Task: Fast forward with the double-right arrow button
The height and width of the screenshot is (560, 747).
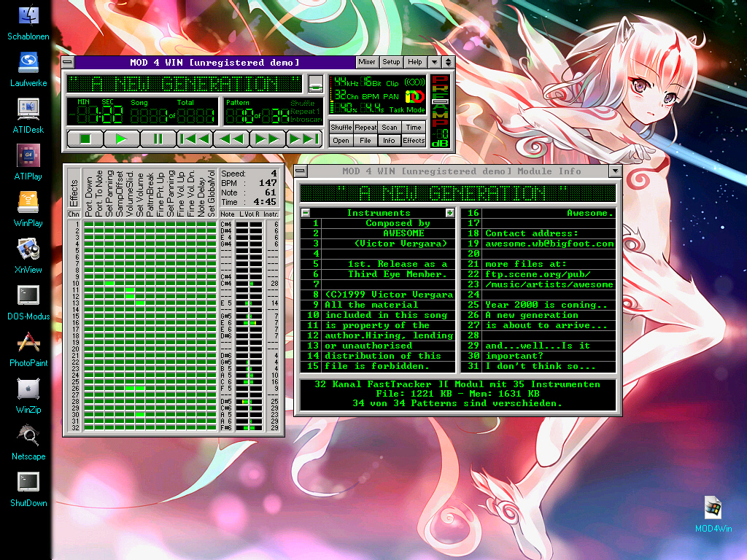Action: (268, 139)
